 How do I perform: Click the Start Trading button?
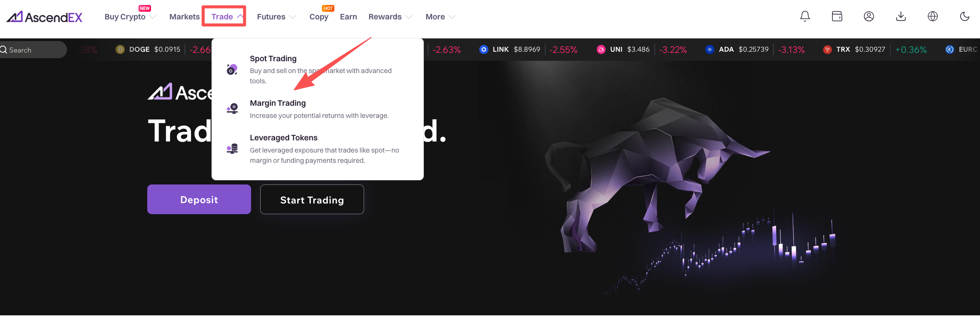point(312,200)
